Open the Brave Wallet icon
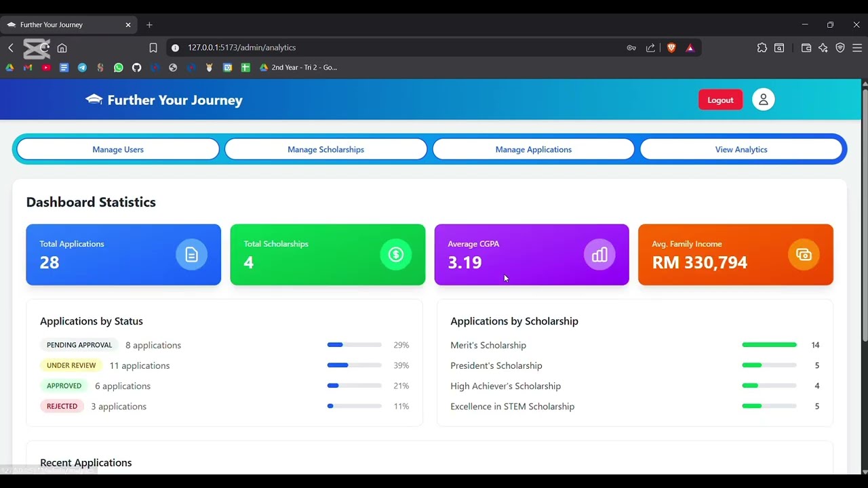This screenshot has width=868, height=488. [x=806, y=47]
